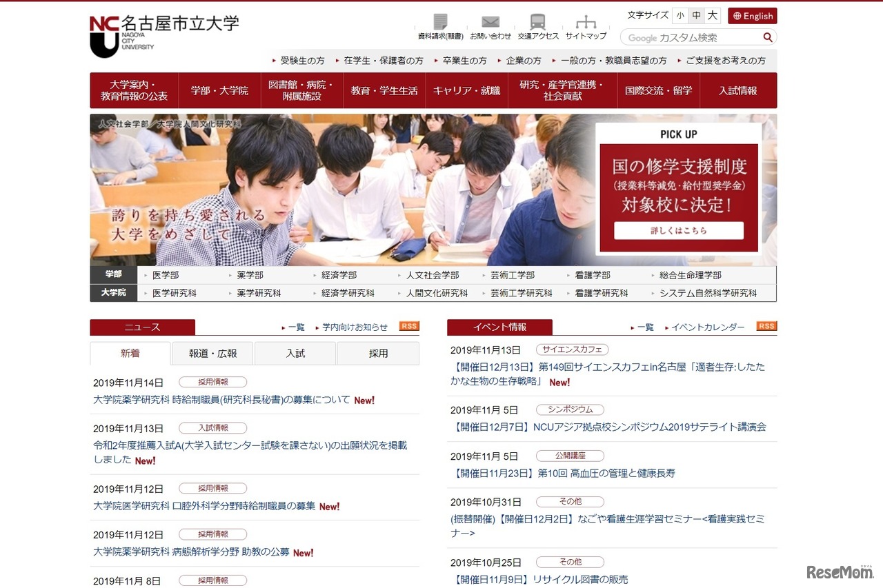Open the 医学部 faculty link
This screenshot has height=588, width=883.
pyautogui.click(x=165, y=274)
